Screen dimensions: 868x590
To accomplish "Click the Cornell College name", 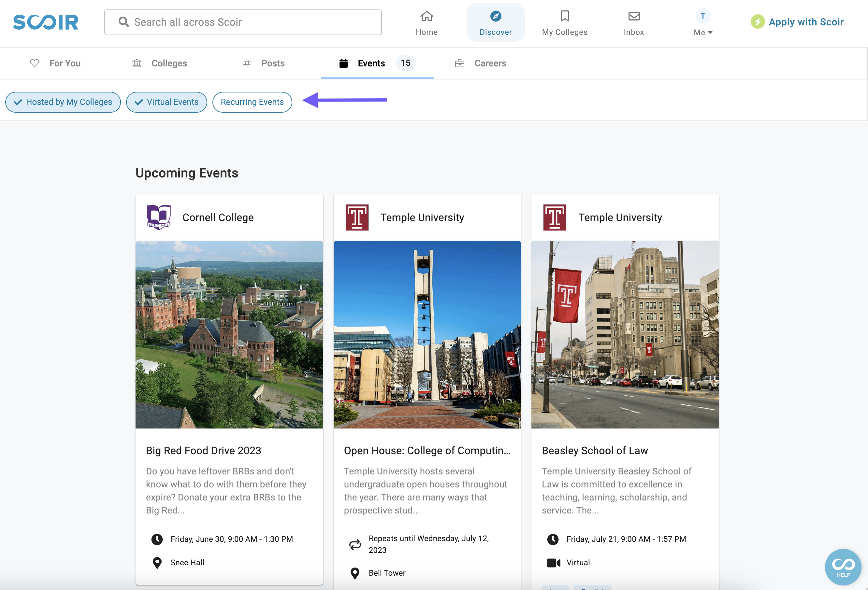I will pos(218,217).
